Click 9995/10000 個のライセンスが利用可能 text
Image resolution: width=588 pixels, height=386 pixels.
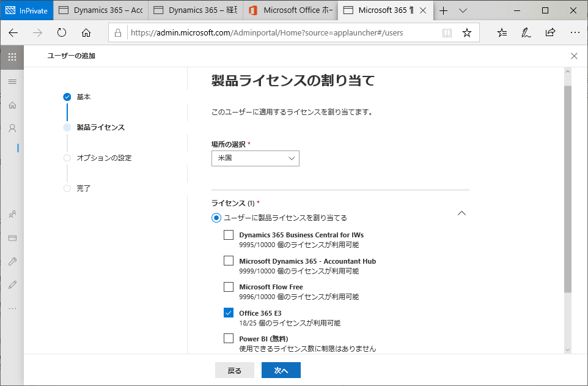pyautogui.click(x=299, y=245)
